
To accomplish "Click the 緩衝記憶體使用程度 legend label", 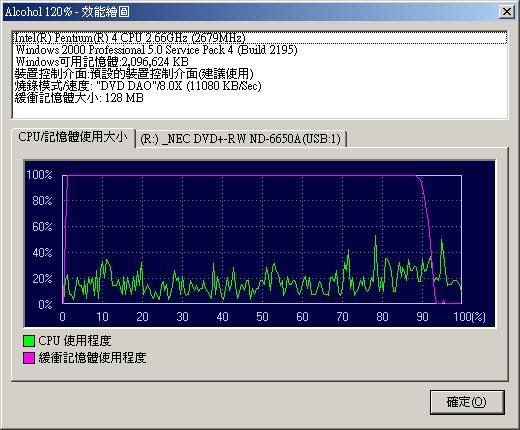I will pos(92,358).
